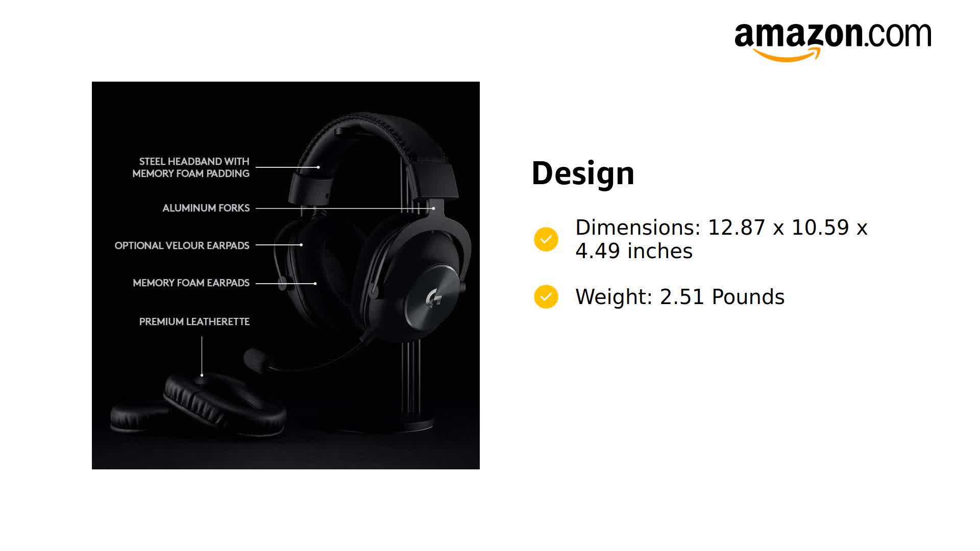Click the Optional Velour Earpads label
The height and width of the screenshot is (551, 980).
182,245
